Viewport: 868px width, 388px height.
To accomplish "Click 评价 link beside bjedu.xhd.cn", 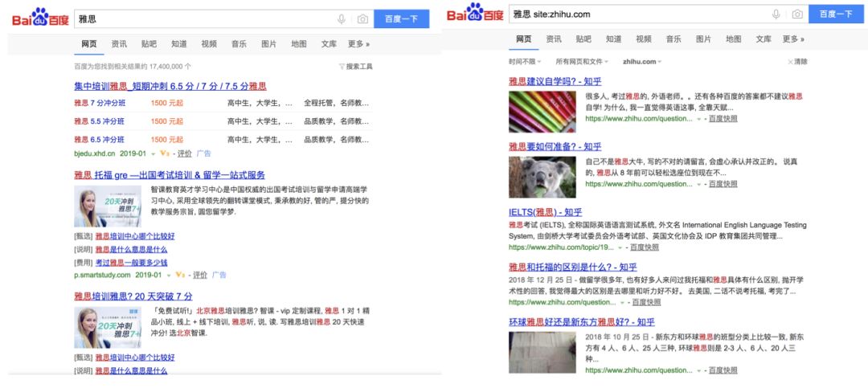I will (184, 153).
